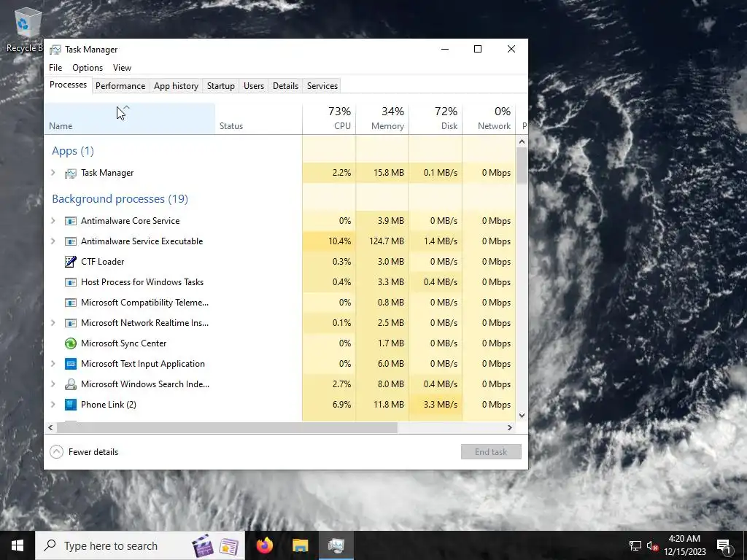
Task: Click the Antimalware Service Executable icon
Action: pyautogui.click(x=71, y=241)
